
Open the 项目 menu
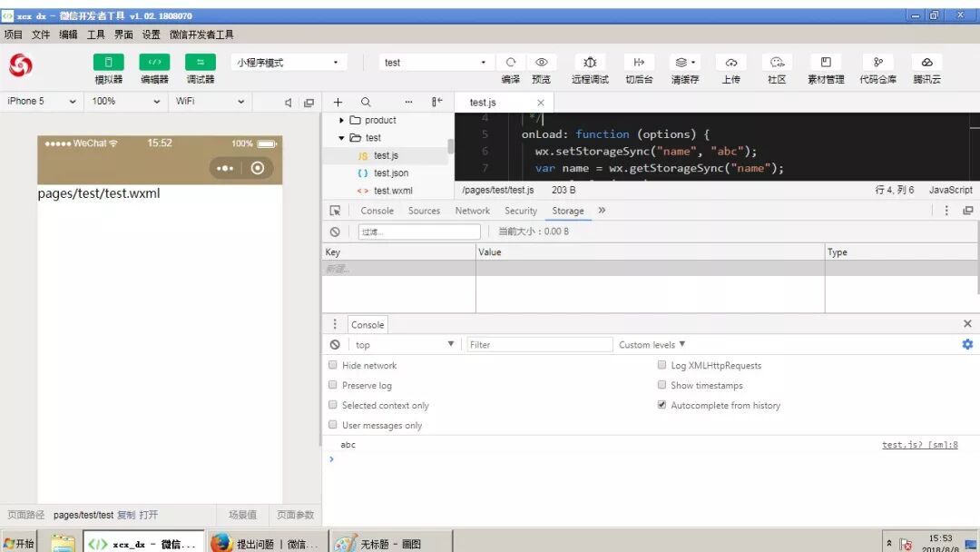(x=13, y=34)
